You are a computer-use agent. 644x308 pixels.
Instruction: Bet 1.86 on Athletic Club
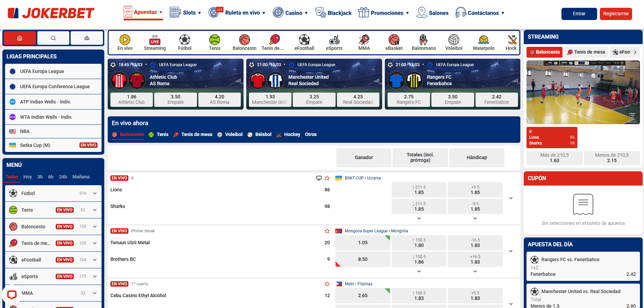(131, 99)
